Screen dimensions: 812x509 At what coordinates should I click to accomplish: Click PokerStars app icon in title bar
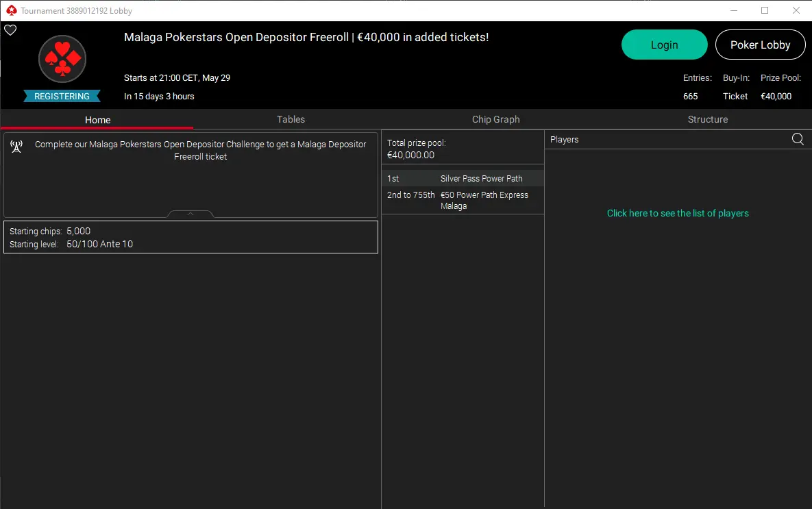(x=11, y=10)
